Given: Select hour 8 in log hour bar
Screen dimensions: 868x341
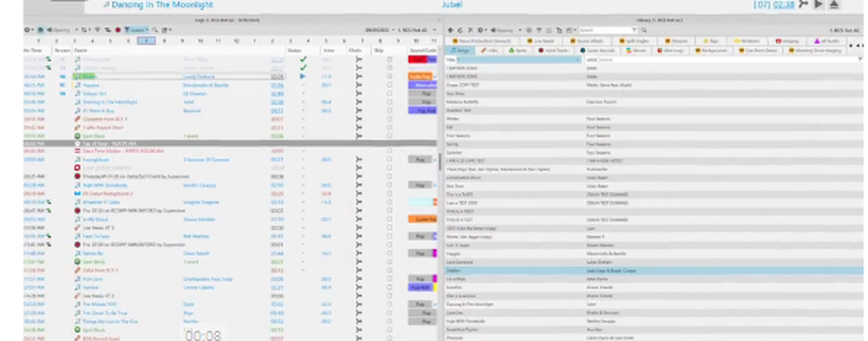Looking at the screenshot, I should (x=164, y=41).
